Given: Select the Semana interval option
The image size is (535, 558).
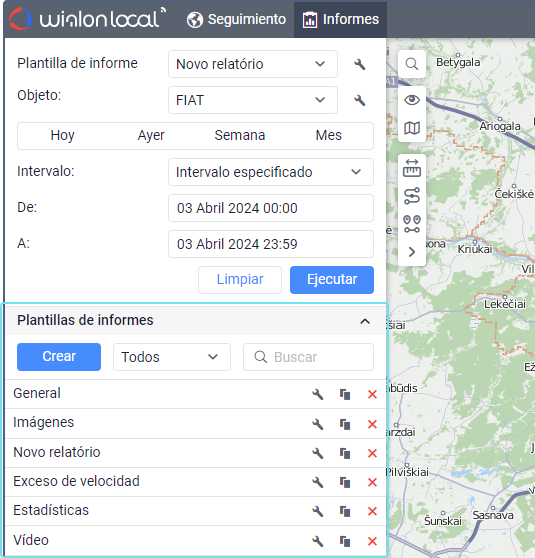Looking at the screenshot, I should pyautogui.click(x=240, y=136).
